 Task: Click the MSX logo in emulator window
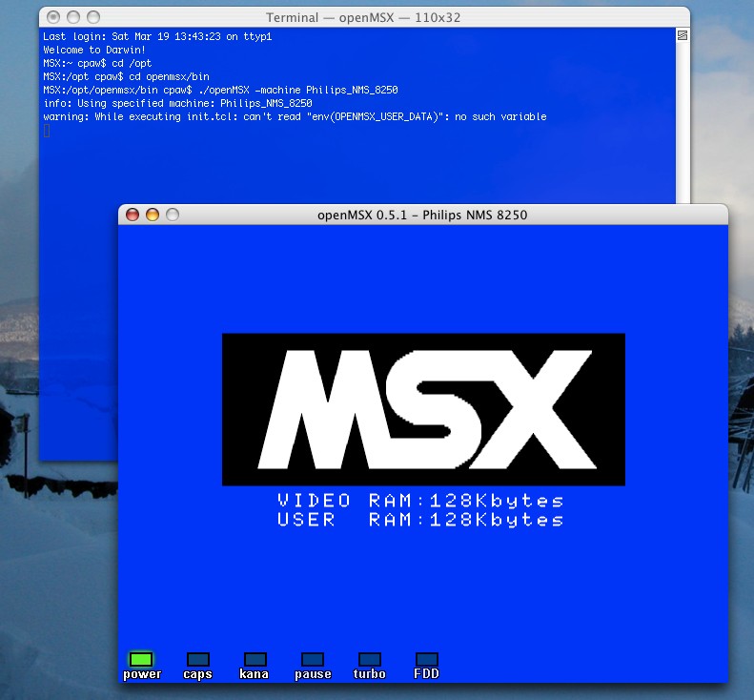(423, 409)
